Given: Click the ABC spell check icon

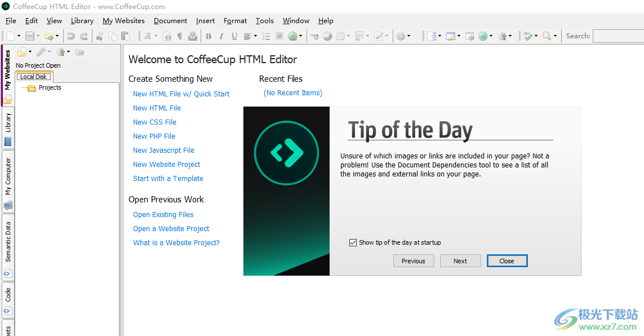Looking at the screenshot, I should 528,36.
